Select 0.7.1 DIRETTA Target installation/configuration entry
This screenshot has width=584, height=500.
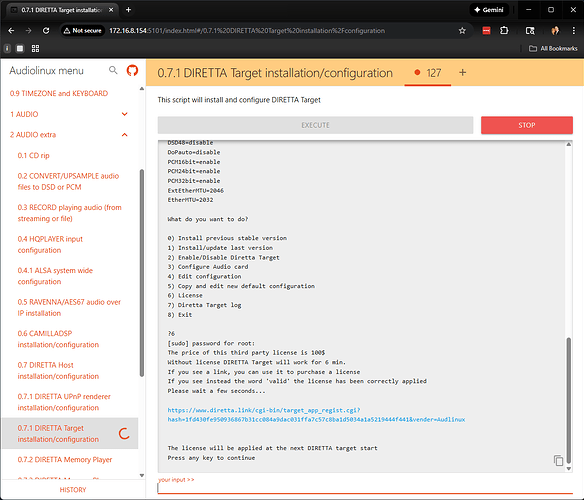70,433
